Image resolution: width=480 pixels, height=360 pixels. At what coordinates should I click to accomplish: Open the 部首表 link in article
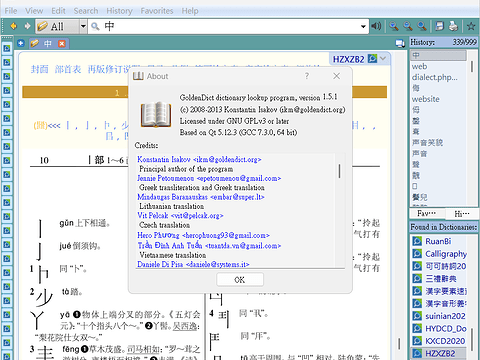click(68, 69)
